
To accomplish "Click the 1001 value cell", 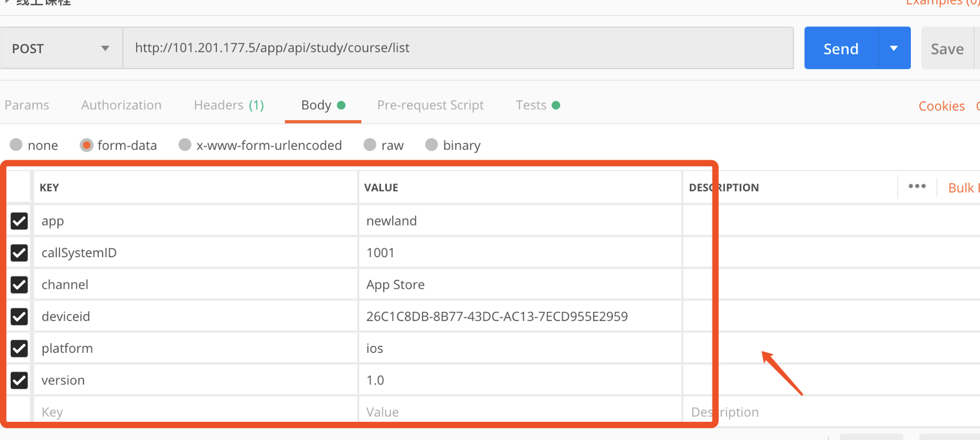I will (520, 253).
